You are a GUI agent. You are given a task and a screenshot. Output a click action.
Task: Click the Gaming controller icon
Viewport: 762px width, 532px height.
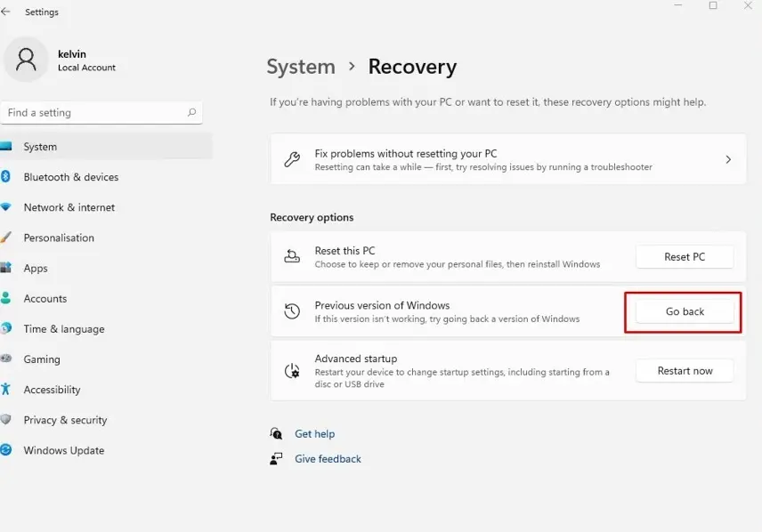pyautogui.click(x=5, y=359)
